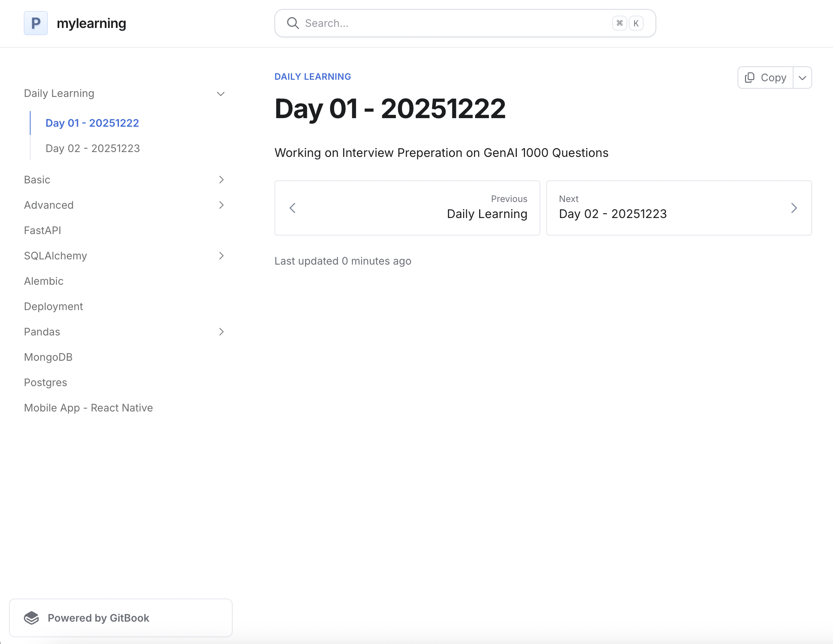Focus the Search input field
Viewport: 833px width, 644px height.
tap(454, 23)
